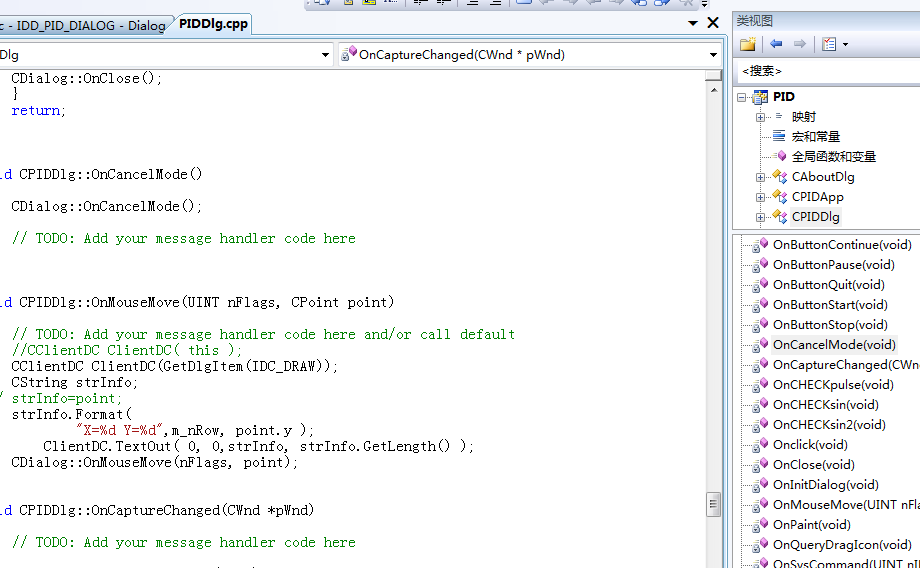This screenshot has height=568, width=920.
Task: Select OnPaint(void) in member list
Action: point(811,525)
